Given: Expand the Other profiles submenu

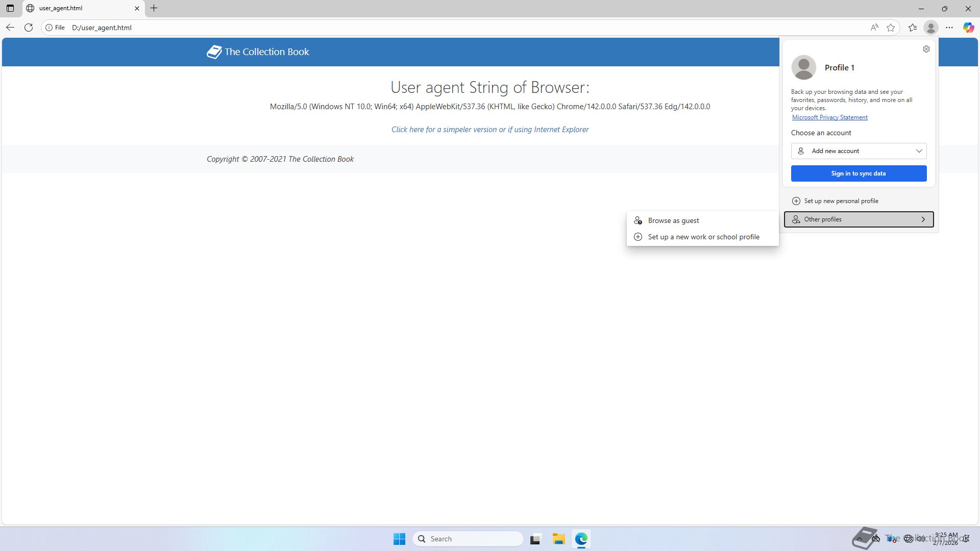Looking at the screenshot, I should 859,219.
